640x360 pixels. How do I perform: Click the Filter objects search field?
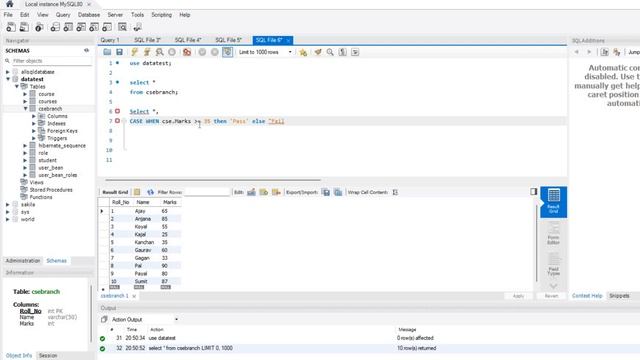click(x=51, y=61)
